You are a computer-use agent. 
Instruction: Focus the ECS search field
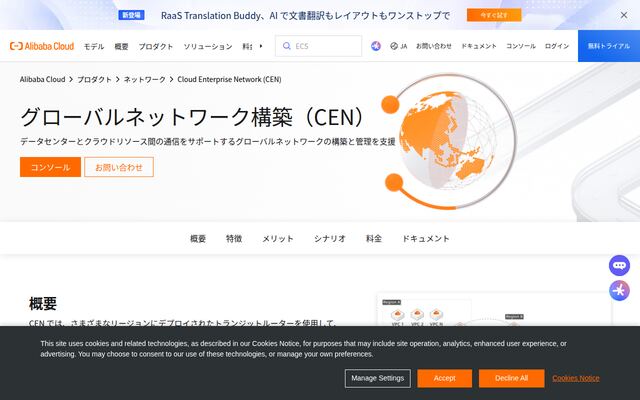click(x=318, y=46)
